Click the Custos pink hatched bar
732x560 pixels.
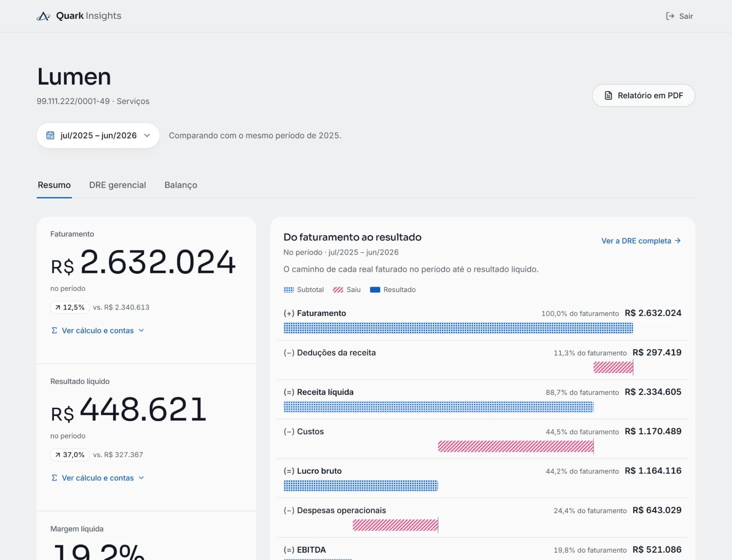[x=516, y=446]
